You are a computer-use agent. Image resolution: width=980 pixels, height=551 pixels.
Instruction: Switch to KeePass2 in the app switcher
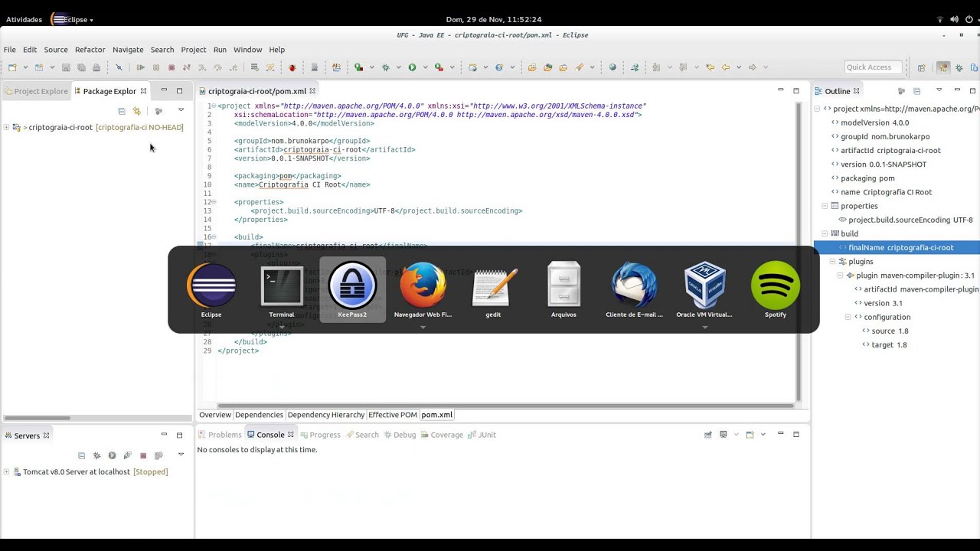click(x=352, y=290)
